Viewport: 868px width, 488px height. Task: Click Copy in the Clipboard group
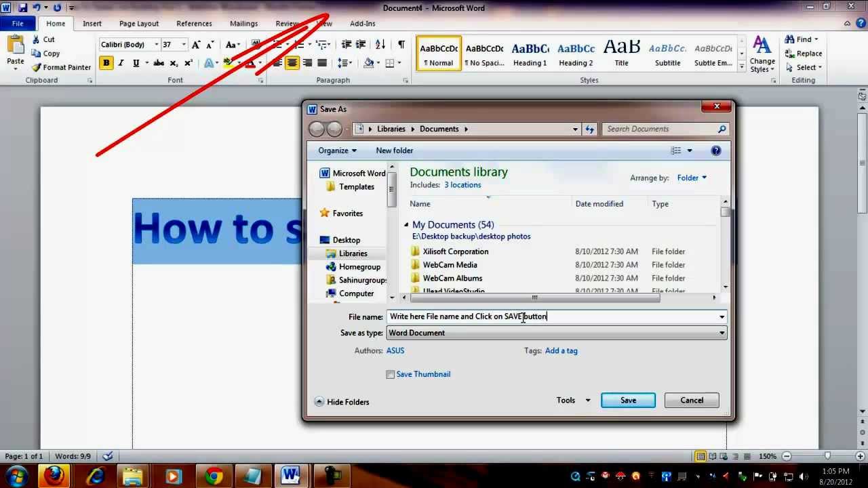(x=45, y=54)
